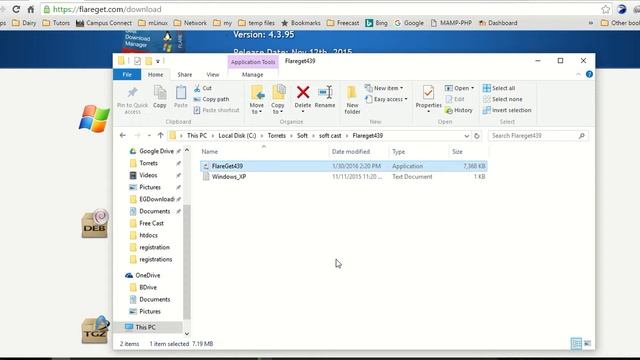The height and width of the screenshot is (360, 640).
Task: Switch to the Large icons view in the status bar
Action: click(x=587, y=343)
